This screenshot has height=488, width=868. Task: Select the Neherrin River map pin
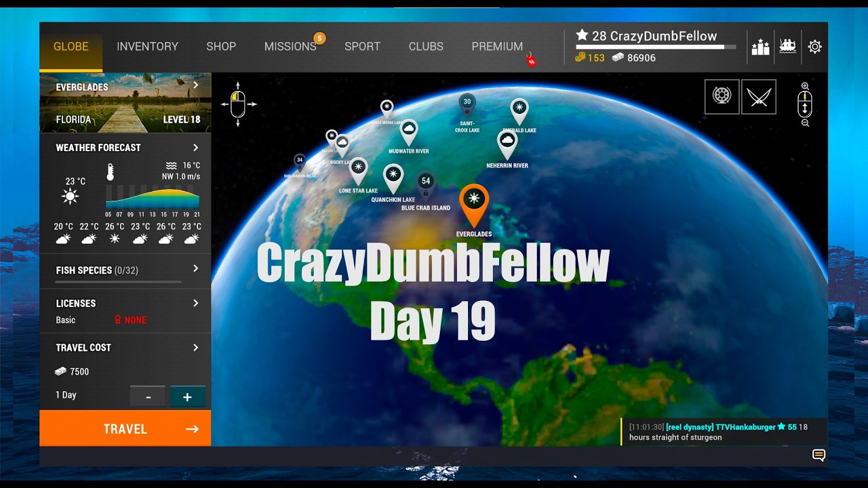pos(507,144)
